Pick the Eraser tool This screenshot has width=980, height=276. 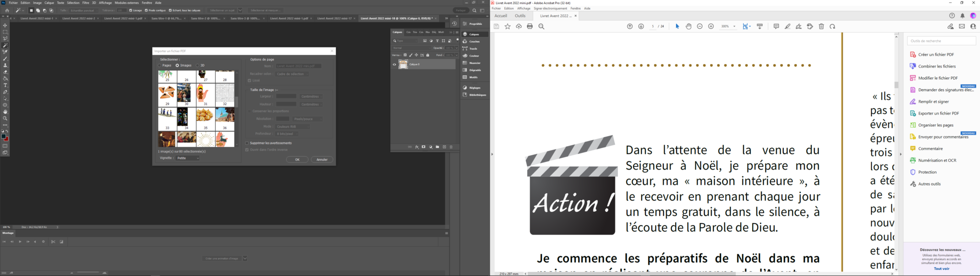(5, 72)
